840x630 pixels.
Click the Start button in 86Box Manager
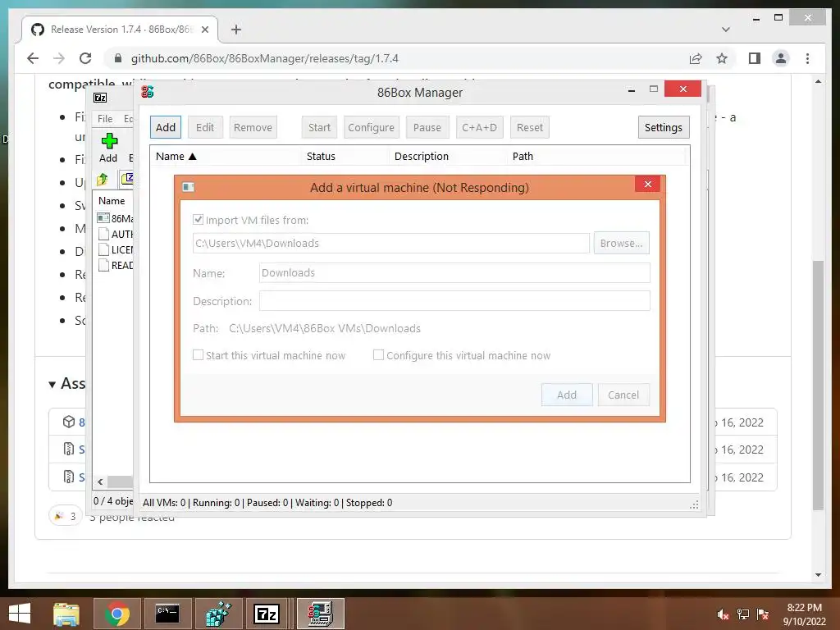[x=319, y=127]
